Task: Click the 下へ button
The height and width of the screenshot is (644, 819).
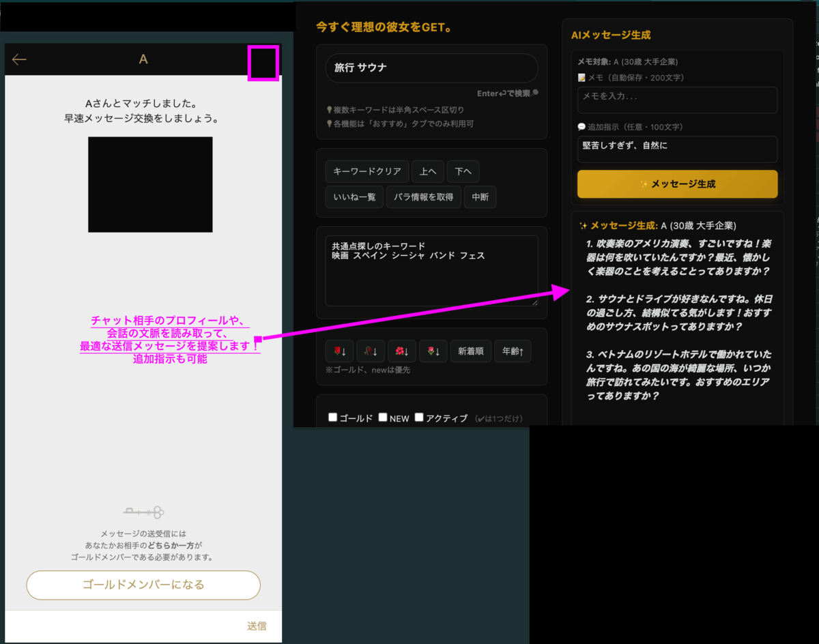Action: 463,171
